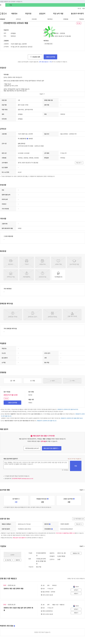Viewport: 85px width, 644px height.
Task: Click the 직원대출제도 benefit icon
Action: coord(27,275)
